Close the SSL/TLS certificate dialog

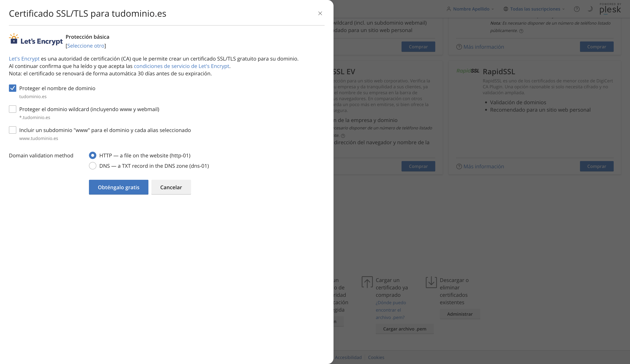320,13
